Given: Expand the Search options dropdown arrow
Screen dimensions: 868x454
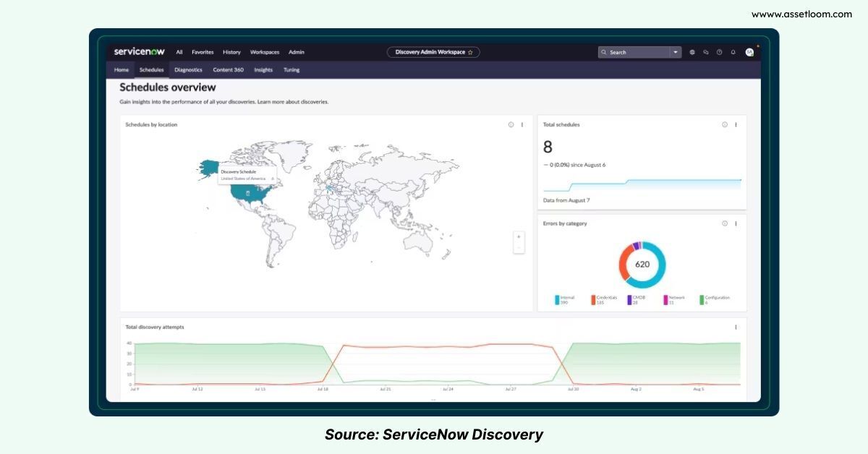Looking at the screenshot, I should pos(676,52).
